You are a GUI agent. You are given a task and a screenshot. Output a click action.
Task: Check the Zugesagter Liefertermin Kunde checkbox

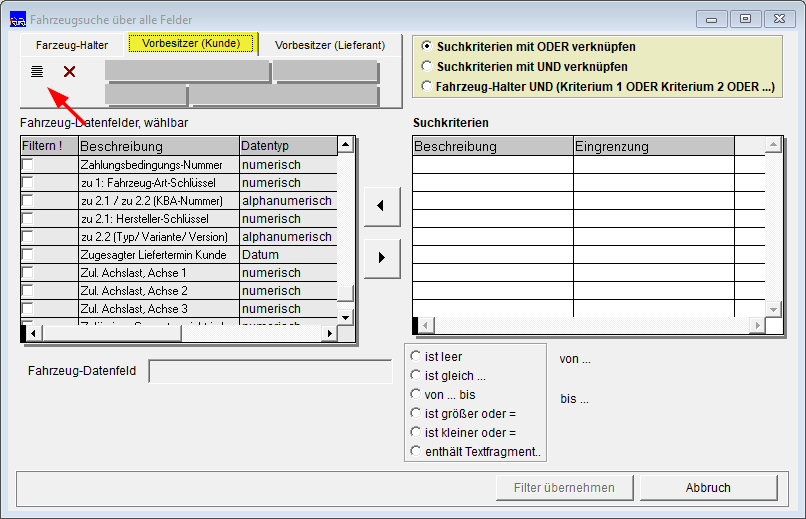[28, 254]
